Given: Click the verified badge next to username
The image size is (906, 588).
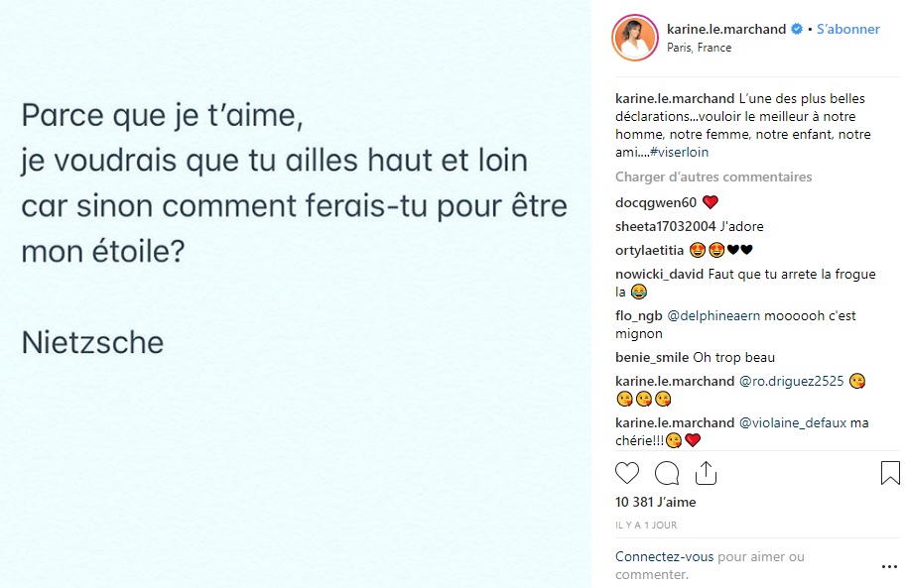Looking at the screenshot, I should click(x=796, y=30).
